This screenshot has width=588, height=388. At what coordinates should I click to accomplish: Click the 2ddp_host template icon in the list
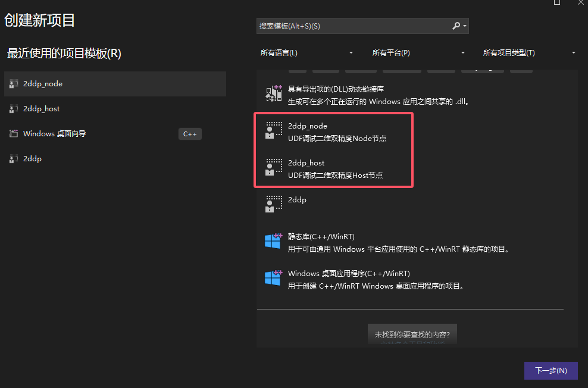coord(273,167)
